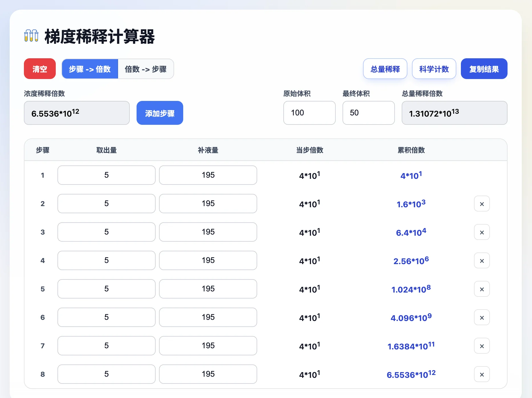Viewport: 532px width, 398px height.
Task: Click cumulative value 4*10^1 in step 1
Action: pyautogui.click(x=411, y=175)
